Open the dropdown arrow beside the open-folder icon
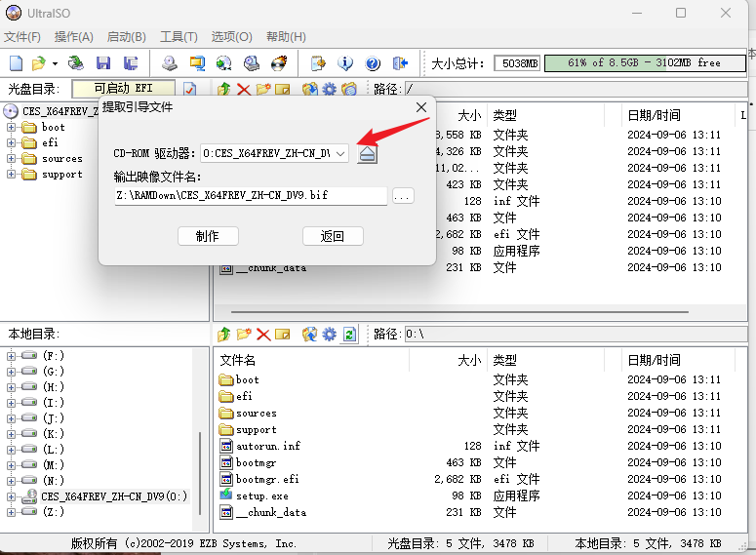This screenshot has height=555, width=756. click(x=55, y=63)
